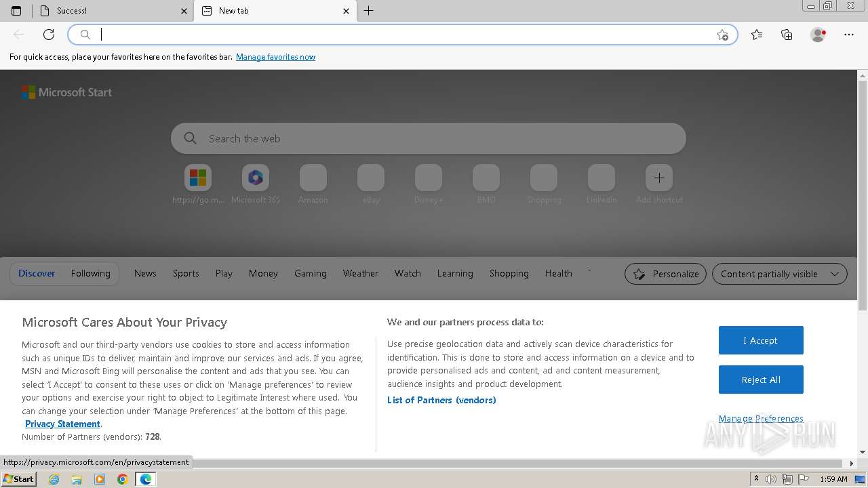Click the Personalize button
Viewport: 868px width, 488px height.
click(665, 274)
